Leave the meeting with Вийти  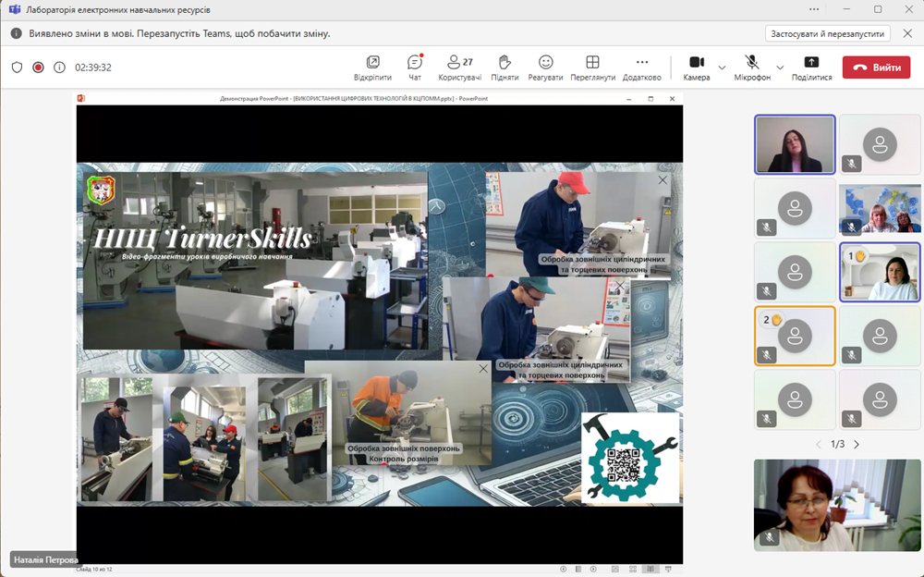coord(876,68)
